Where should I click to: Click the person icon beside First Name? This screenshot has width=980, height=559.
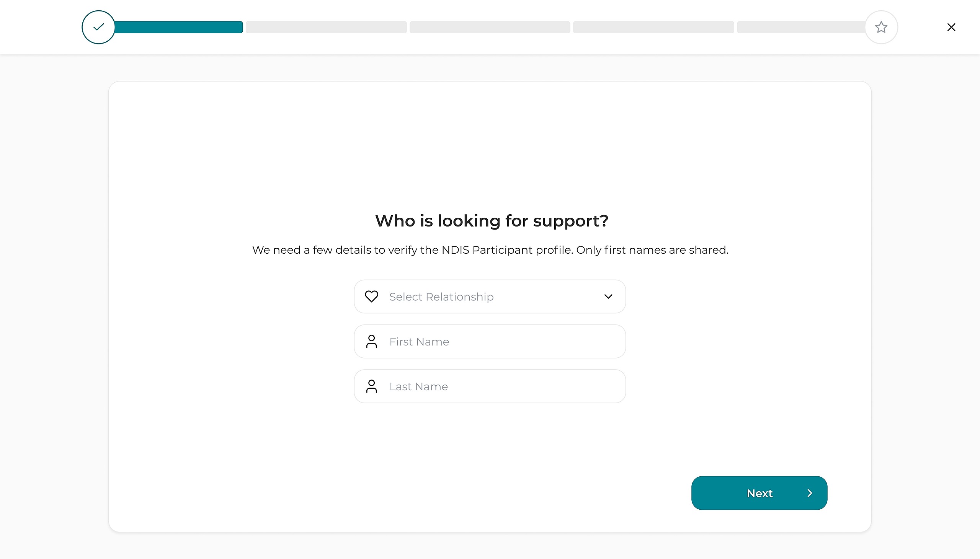[371, 341]
